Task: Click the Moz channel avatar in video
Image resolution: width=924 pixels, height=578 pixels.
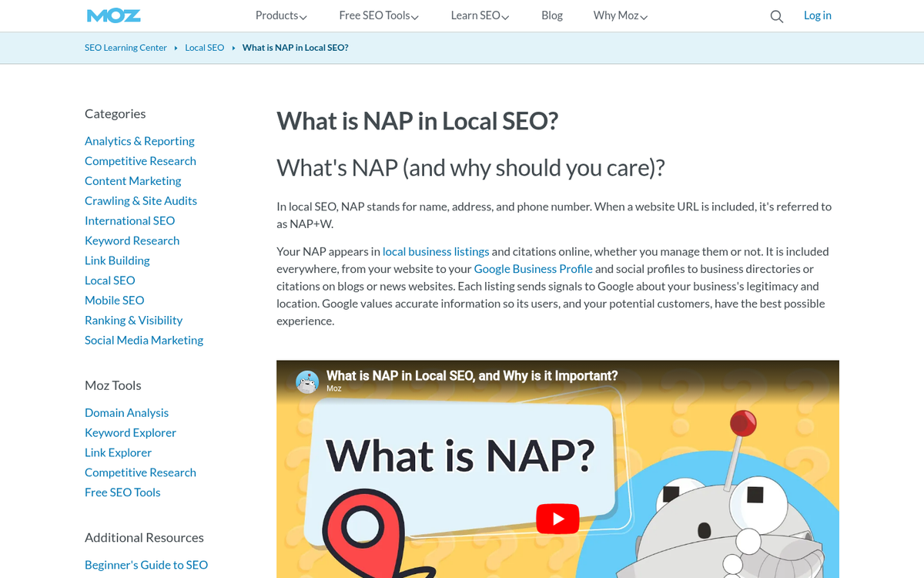Action: pos(307,381)
